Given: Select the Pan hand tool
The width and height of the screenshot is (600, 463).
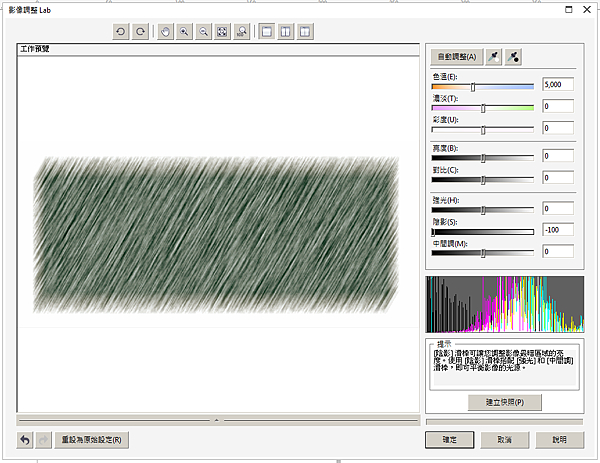Looking at the screenshot, I should pyautogui.click(x=164, y=32).
